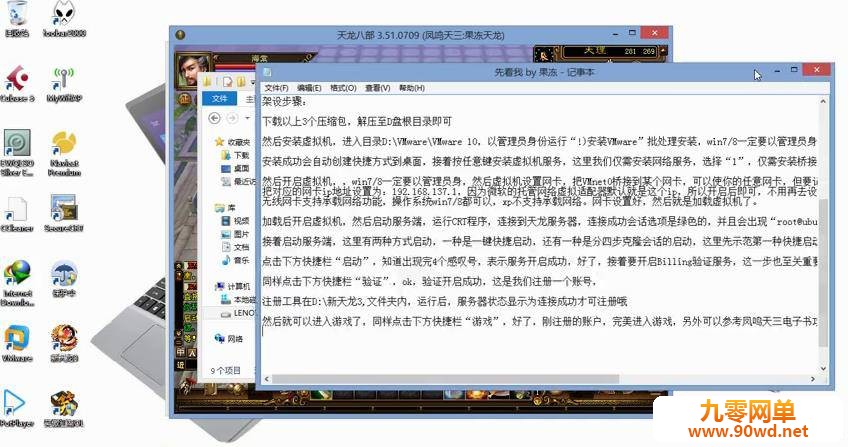Click Notepad scroll up arrow

pyautogui.click(x=823, y=101)
